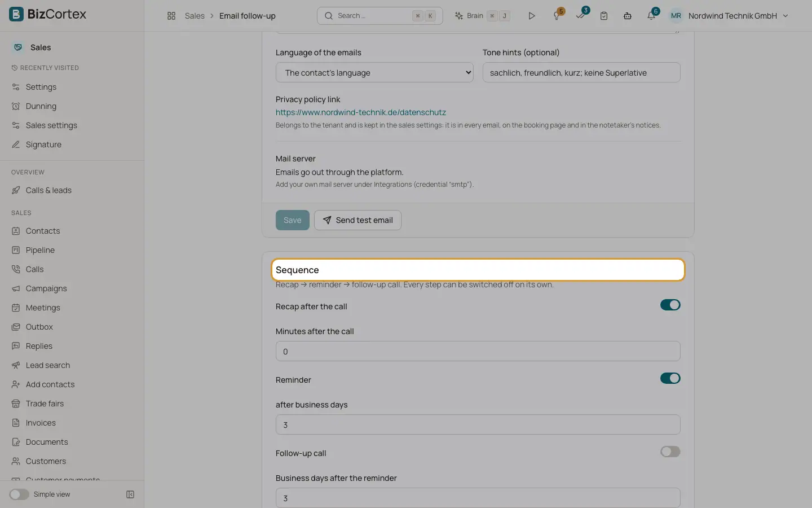Viewport: 812px width, 508px height.
Task: Navigate to Sales in the breadcrumb
Action: point(195,16)
